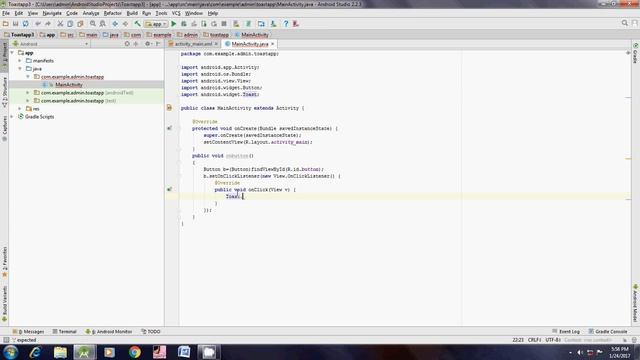This screenshot has height=360, width=640.
Task: Open the Android project view dropdown
Action: 50,44
